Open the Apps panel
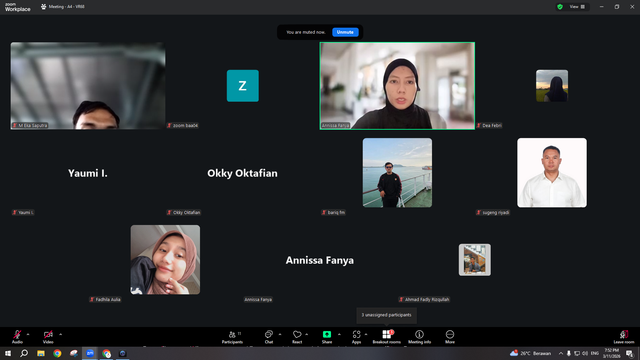 356,337
